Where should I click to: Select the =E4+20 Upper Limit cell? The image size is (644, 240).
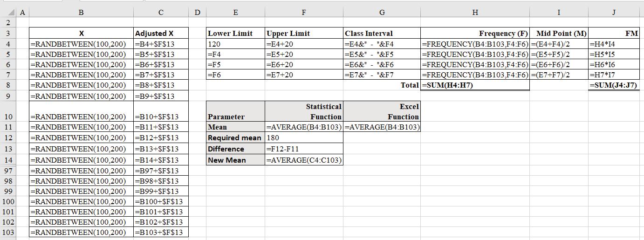pos(304,44)
